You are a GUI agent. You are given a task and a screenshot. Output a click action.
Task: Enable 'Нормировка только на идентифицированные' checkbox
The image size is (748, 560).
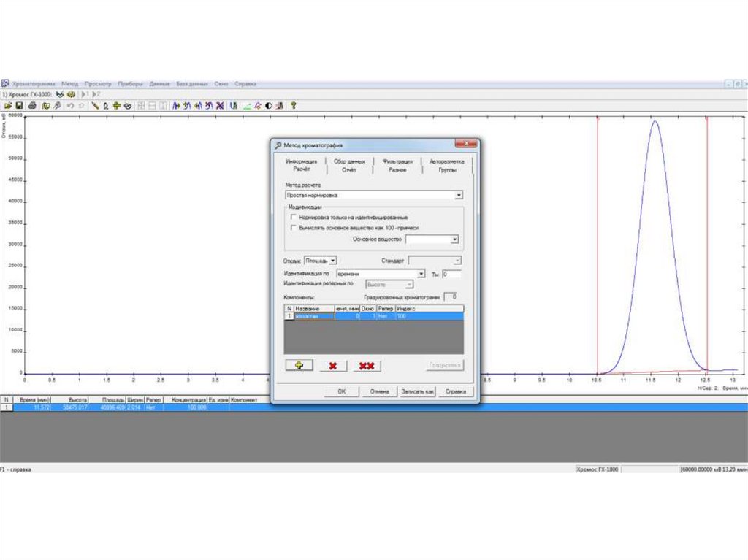(294, 218)
